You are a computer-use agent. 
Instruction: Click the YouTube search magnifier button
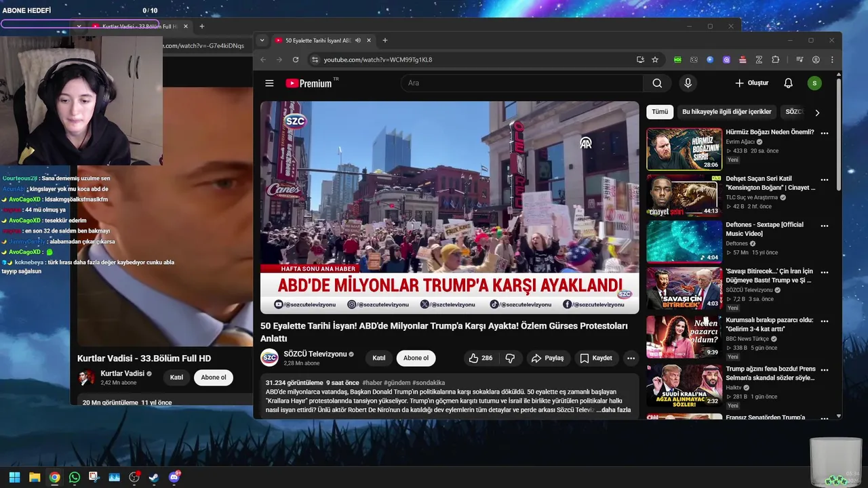(657, 83)
